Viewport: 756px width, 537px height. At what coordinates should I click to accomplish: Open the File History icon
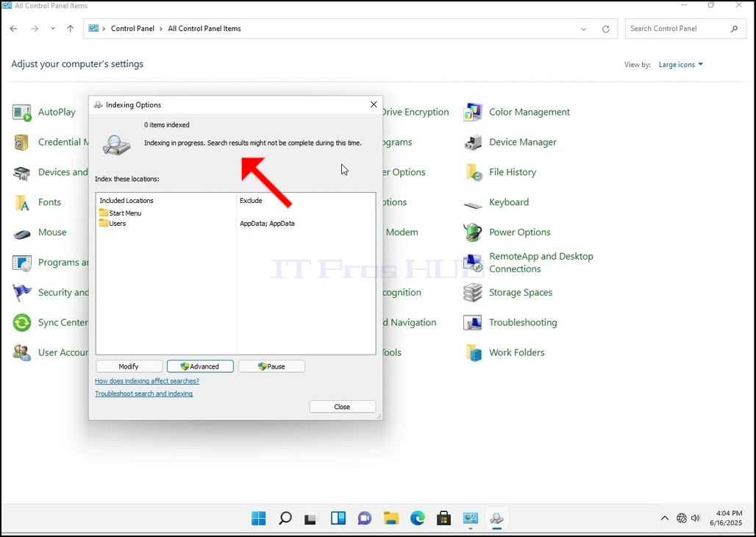click(473, 172)
